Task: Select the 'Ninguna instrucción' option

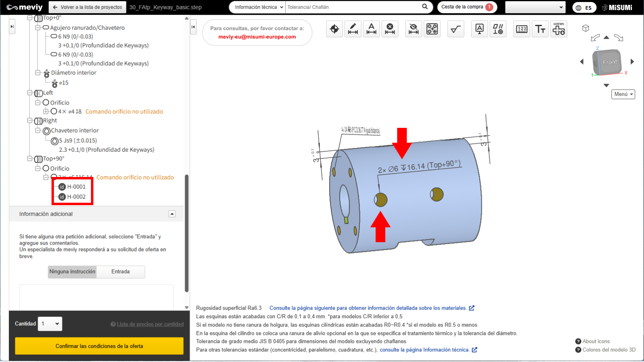Action: (x=72, y=272)
